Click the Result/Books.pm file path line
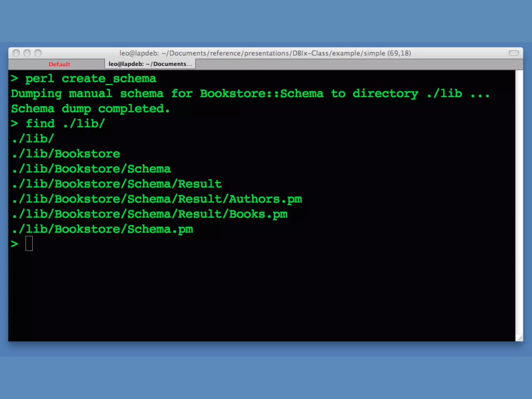Viewport: 532px width, 399px height. pyautogui.click(x=150, y=214)
